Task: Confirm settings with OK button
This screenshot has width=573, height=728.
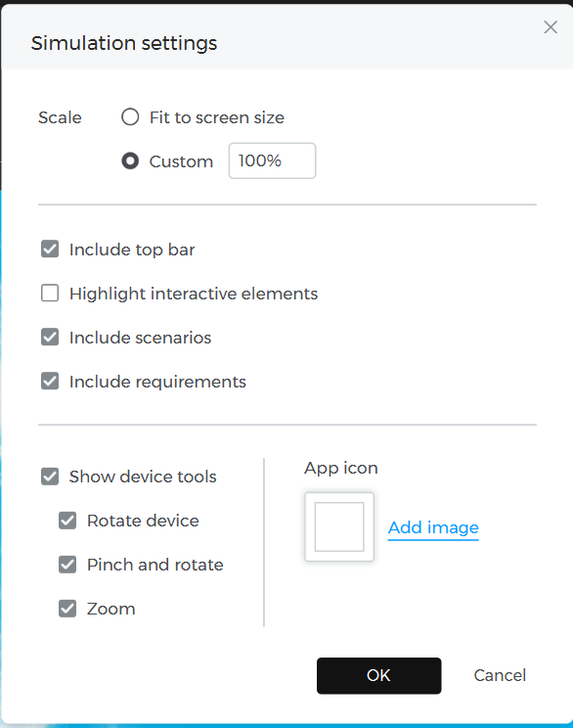Action: pos(379,675)
